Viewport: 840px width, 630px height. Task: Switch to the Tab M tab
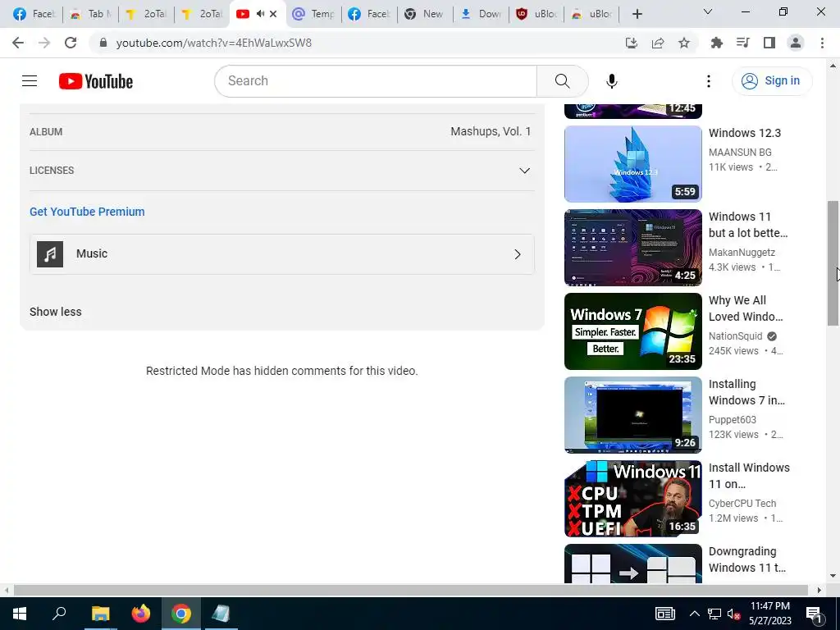click(90, 14)
